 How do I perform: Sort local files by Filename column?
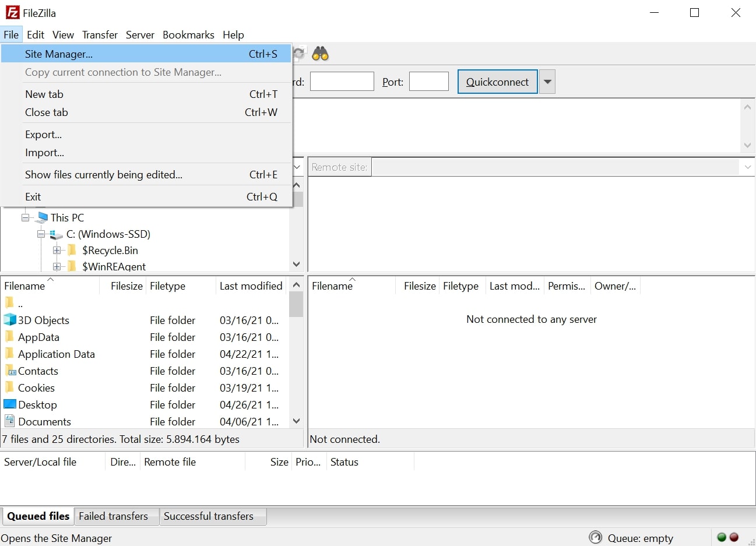tap(50, 286)
